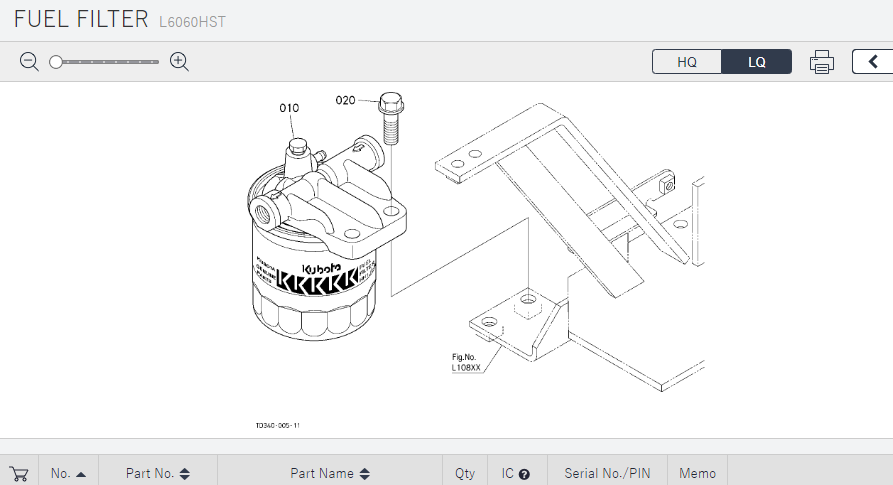Sort the table by Part Name
The width and height of the screenshot is (893, 485).
[330, 474]
